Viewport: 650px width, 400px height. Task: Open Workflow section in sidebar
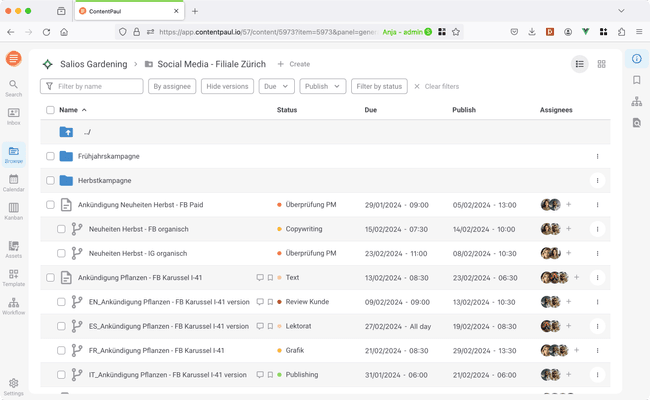point(13,306)
